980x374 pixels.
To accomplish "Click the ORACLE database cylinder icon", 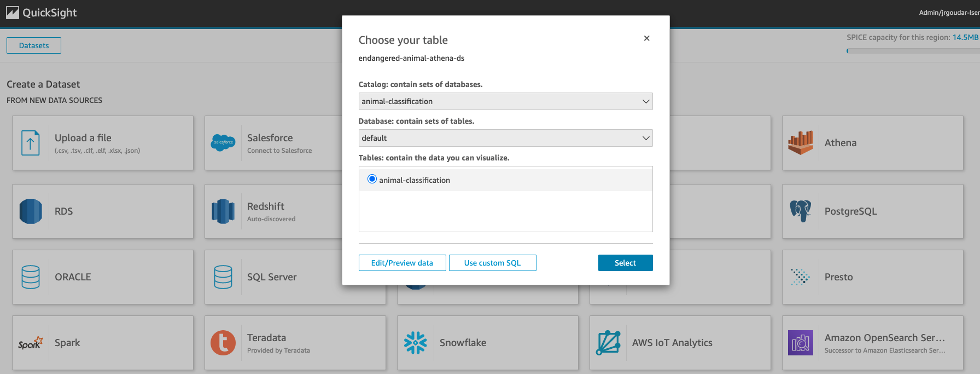I will point(31,277).
